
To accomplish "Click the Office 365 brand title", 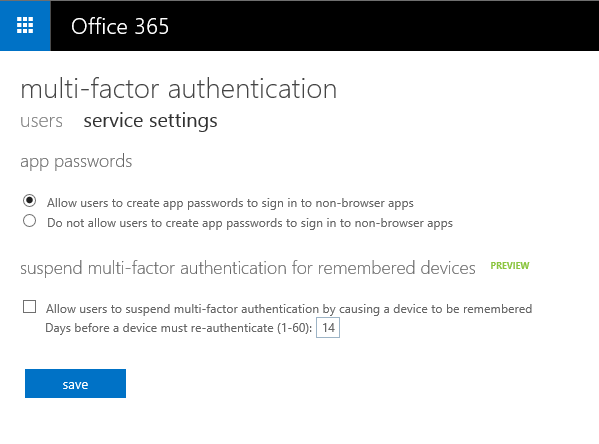I will [x=120, y=26].
